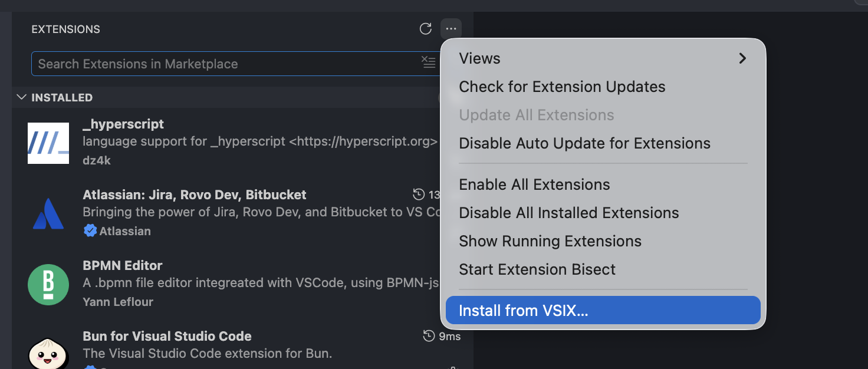Select Show Running Extensions
868x369 pixels.
pyautogui.click(x=603, y=241)
